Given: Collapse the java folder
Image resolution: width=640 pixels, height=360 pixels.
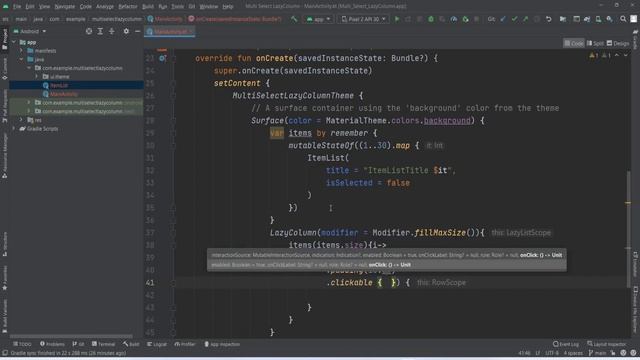Looking at the screenshot, I should click(x=21, y=59).
